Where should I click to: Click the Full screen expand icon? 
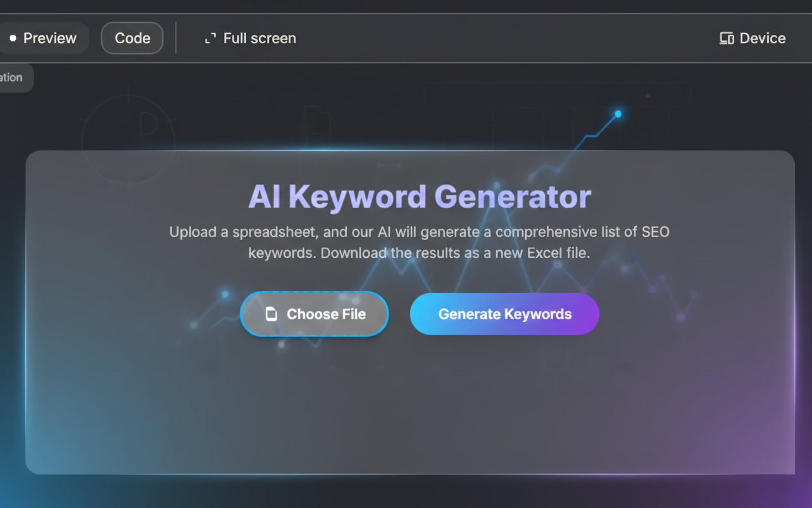[x=209, y=38]
